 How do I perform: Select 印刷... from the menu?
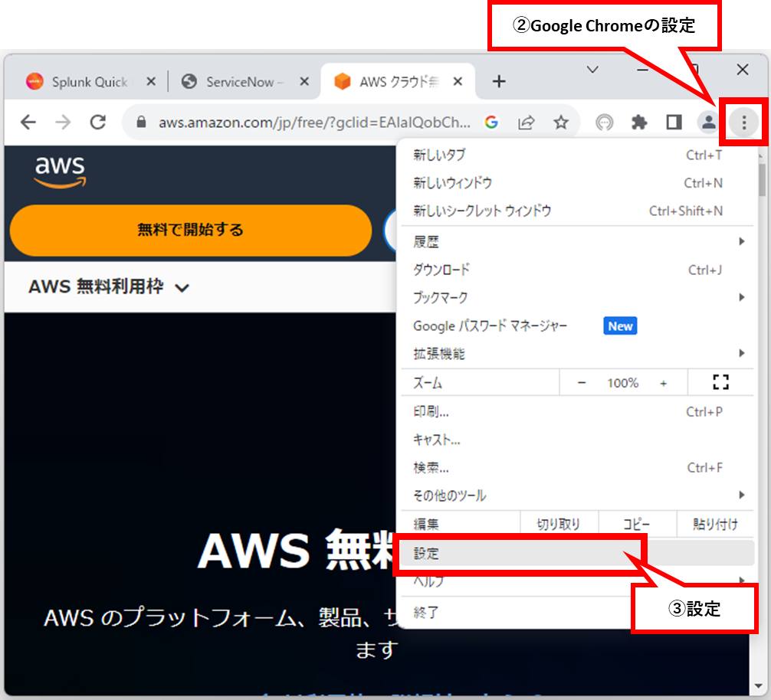[x=577, y=411]
